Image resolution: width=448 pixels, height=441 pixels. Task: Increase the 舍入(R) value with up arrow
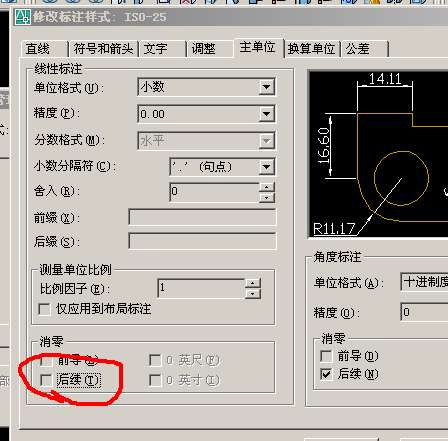click(x=266, y=187)
